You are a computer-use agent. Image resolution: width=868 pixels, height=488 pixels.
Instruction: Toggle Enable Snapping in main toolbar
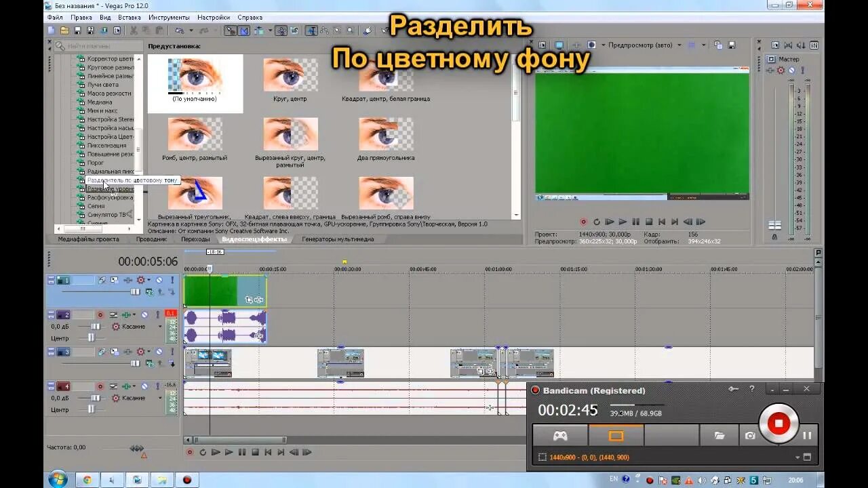point(231,30)
